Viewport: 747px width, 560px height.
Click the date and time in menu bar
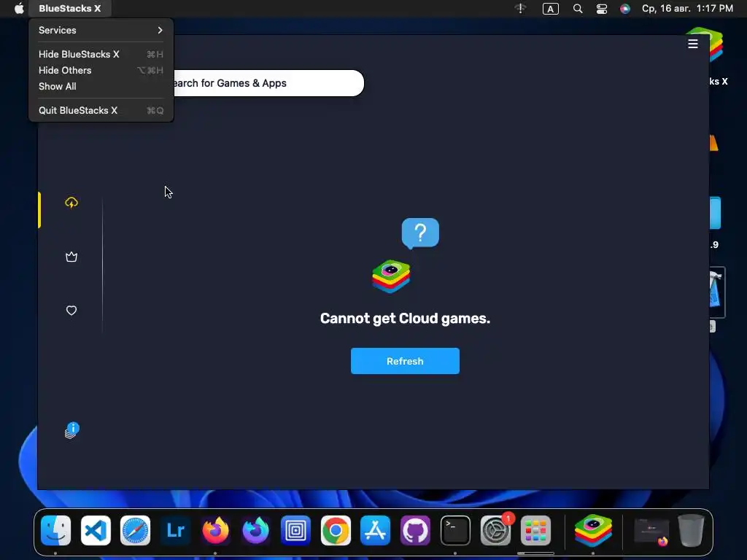687,9
